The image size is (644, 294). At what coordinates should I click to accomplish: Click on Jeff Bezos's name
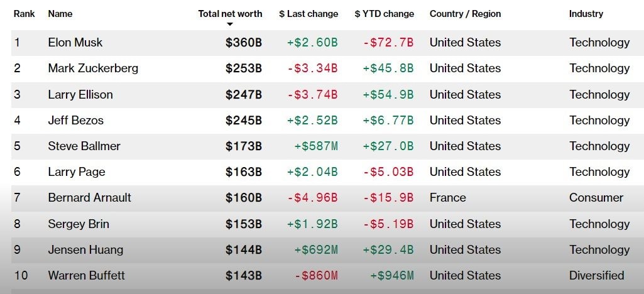(x=75, y=121)
